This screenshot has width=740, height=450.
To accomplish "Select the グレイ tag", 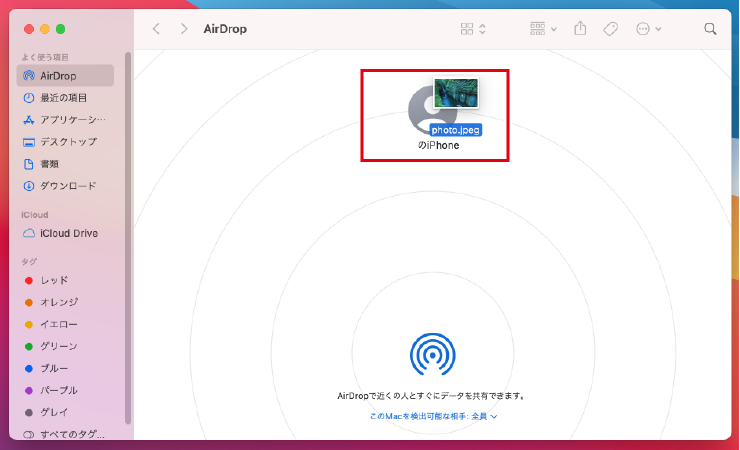I will click(65, 412).
